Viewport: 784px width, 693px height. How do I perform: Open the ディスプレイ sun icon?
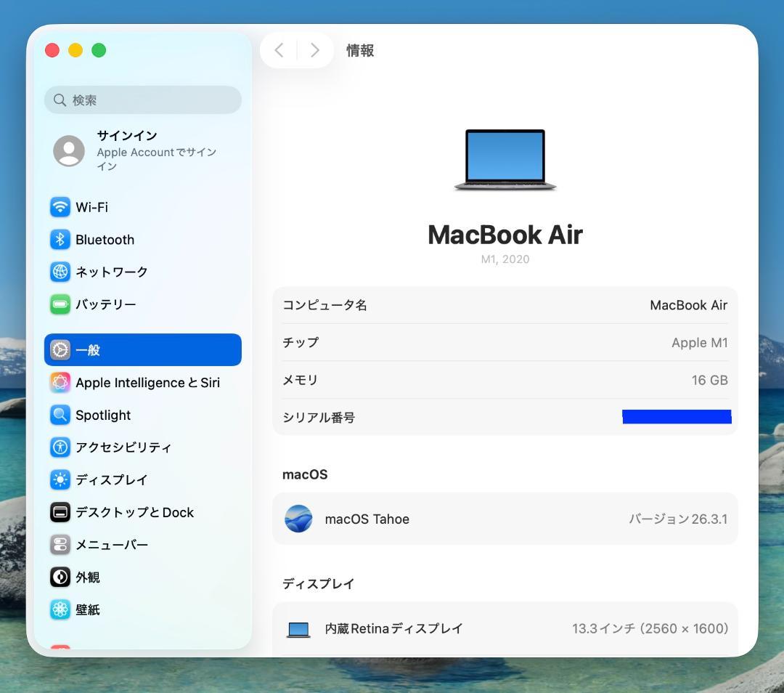[60, 479]
